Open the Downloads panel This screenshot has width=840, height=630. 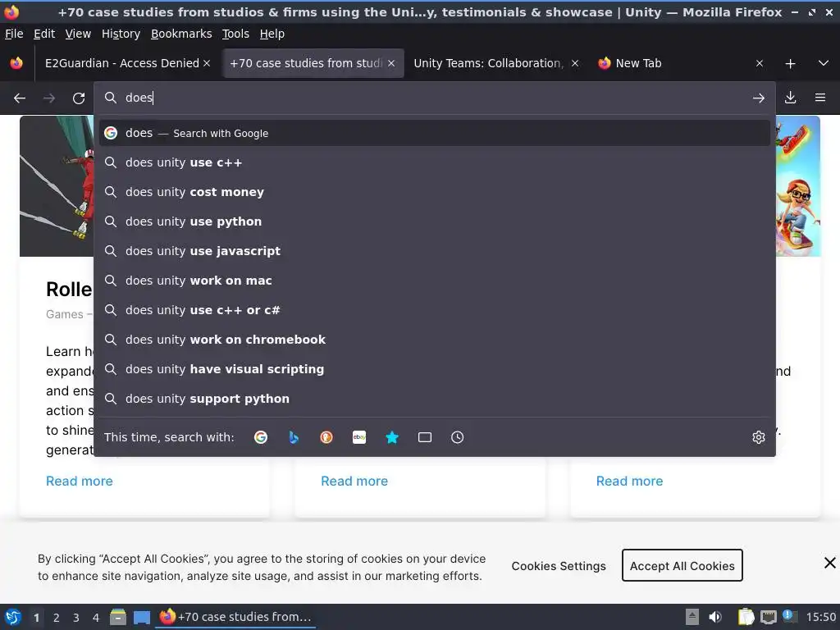point(790,98)
